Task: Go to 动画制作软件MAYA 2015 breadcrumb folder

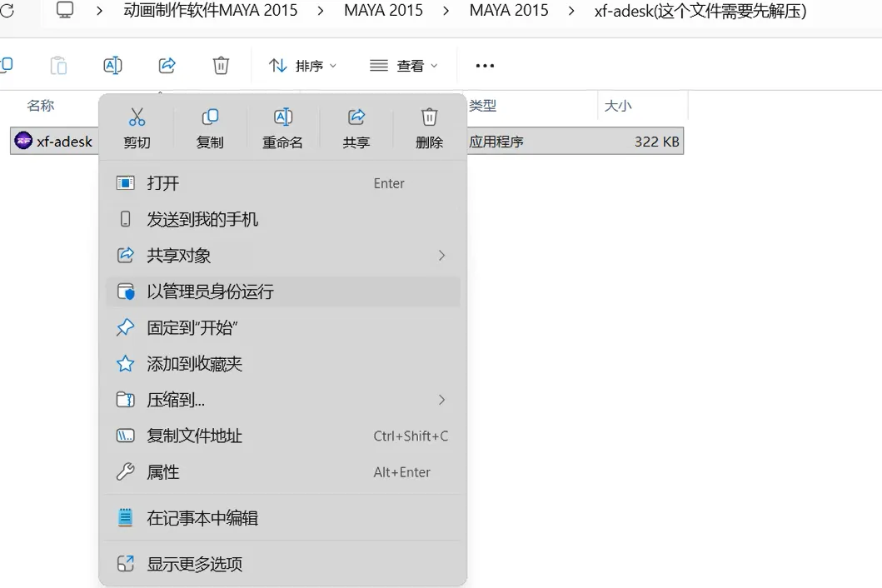Action: [x=211, y=10]
